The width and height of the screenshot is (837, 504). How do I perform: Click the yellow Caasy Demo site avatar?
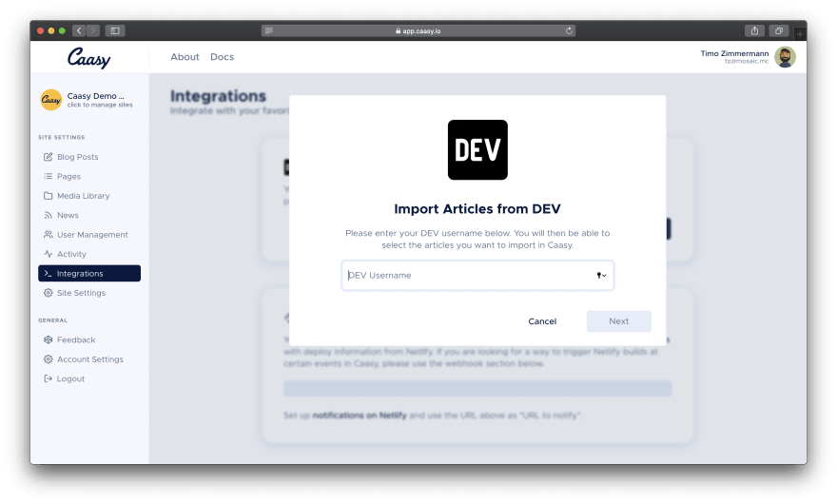[51, 100]
